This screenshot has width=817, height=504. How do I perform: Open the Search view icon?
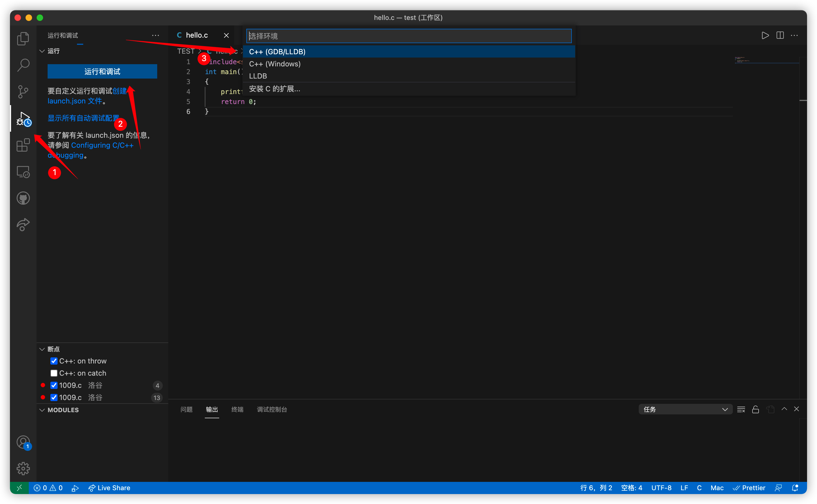(23, 65)
